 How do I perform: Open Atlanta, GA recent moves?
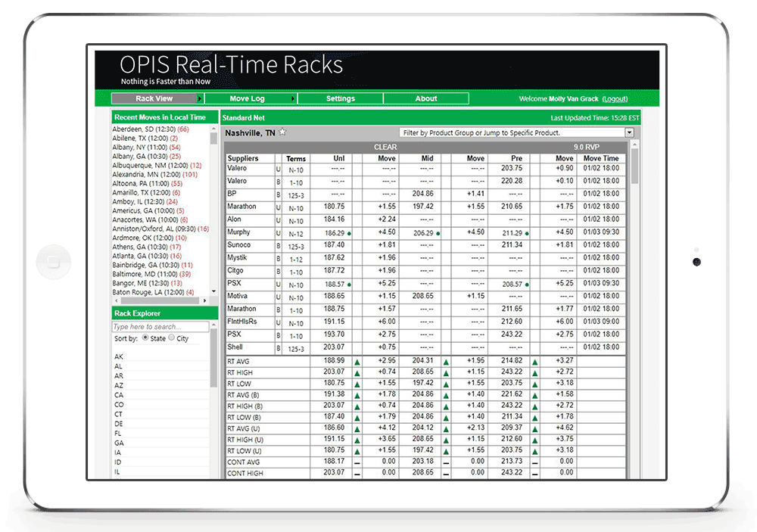tap(147, 257)
